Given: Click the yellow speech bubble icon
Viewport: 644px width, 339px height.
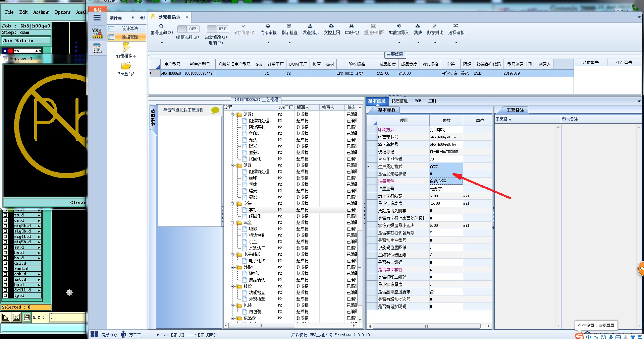Looking at the screenshot, I should tap(215, 110).
